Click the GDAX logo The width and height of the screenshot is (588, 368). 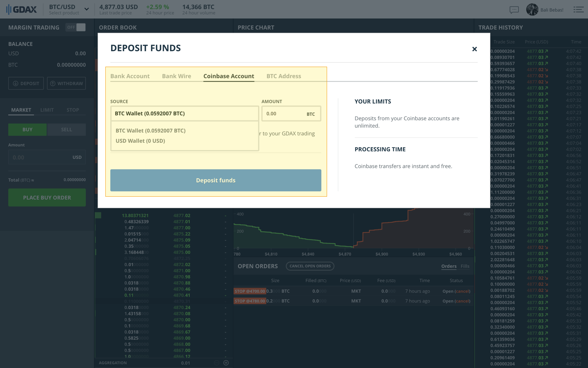click(21, 9)
